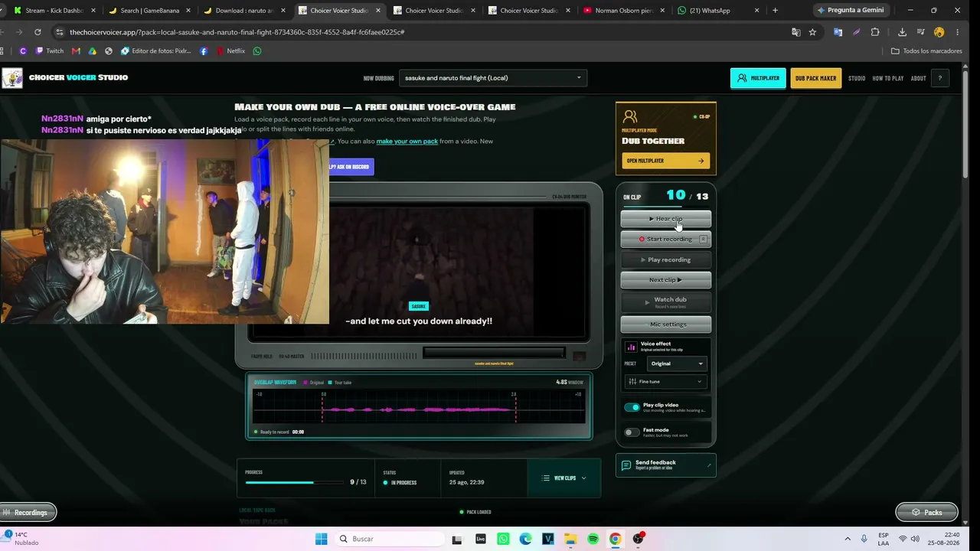This screenshot has width=980, height=551.
Task: Switch to the (21) WhatsApp tab
Action: pos(718,11)
